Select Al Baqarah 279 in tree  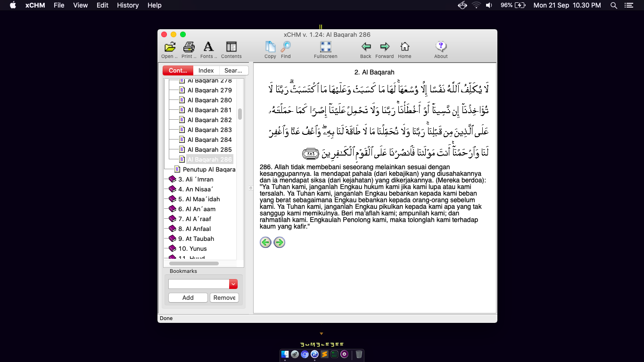click(210, 90)
